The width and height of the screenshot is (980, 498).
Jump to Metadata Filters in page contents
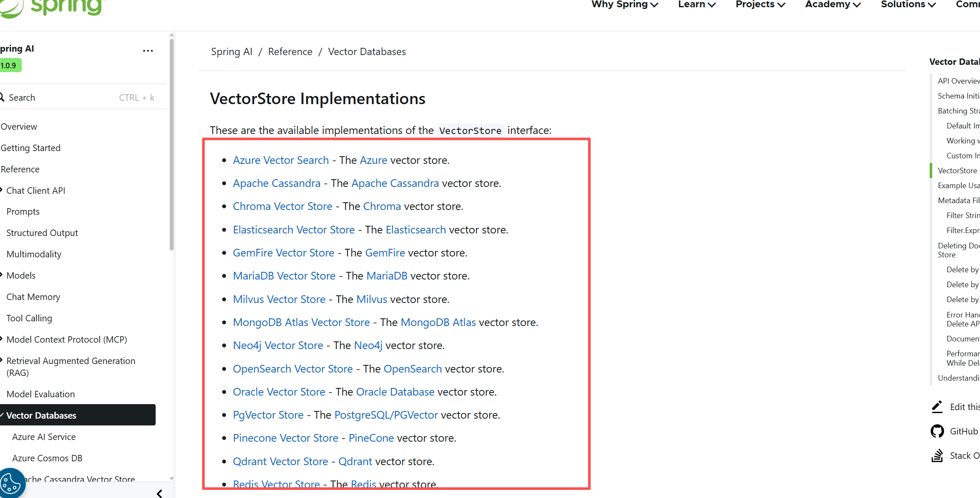(x=959, y=201)
